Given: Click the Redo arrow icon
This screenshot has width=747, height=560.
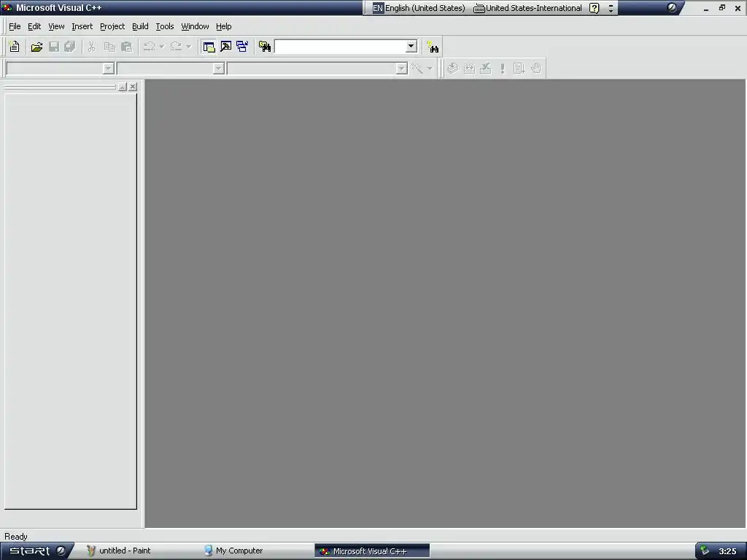Looking at the screenshot, I should click(x=176, y=47).
